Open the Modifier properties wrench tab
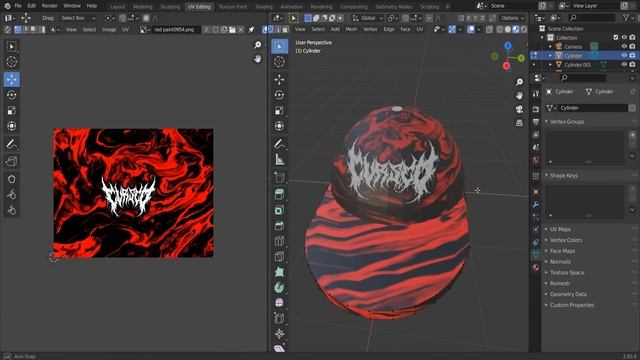This screenshot has height=360, width=640. point(536,204)
